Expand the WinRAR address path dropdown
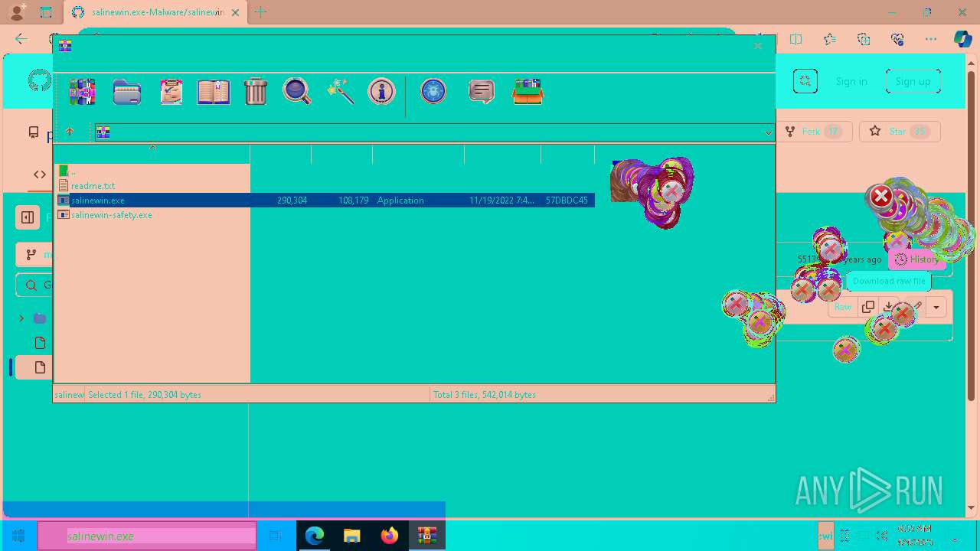This screenshot has width=980, height=551. tap(768, 132)
